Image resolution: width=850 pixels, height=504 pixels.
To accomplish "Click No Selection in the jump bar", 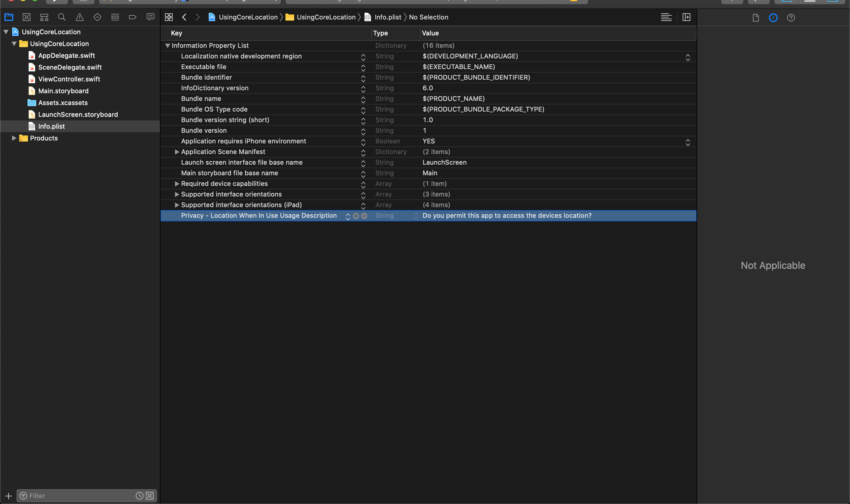I will (x=429, y=17).
